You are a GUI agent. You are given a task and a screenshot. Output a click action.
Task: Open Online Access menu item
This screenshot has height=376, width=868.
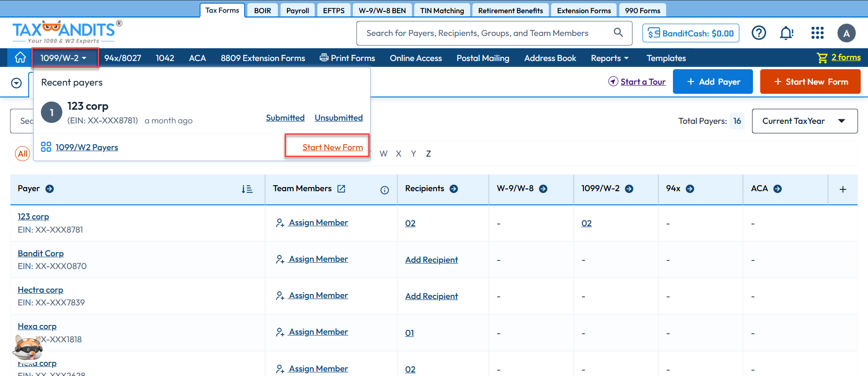[x=416, y=58]
